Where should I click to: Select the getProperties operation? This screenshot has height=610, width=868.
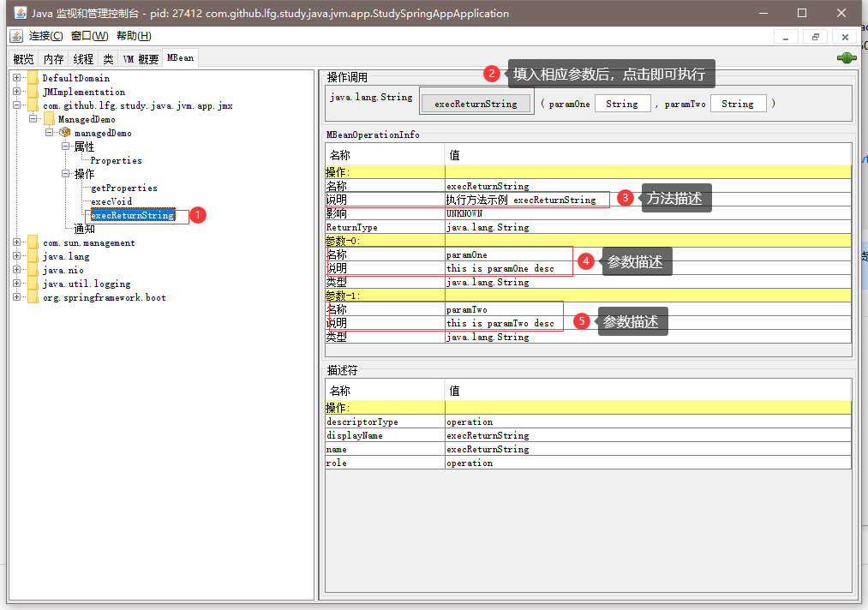124,188
